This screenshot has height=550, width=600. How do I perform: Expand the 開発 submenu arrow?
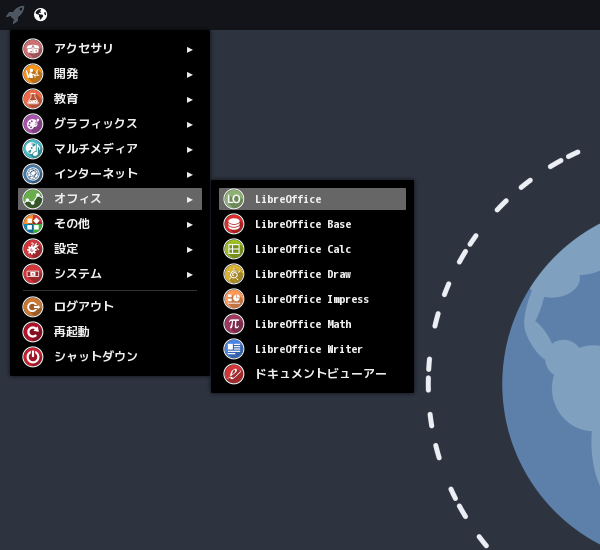189,75
